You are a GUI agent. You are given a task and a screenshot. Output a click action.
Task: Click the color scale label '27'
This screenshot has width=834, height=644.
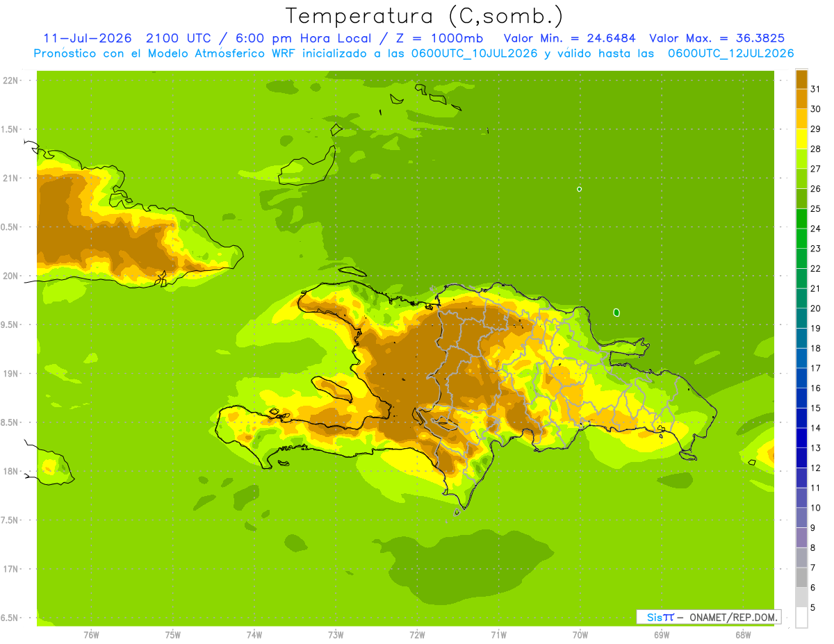click(x=816, y=168)
